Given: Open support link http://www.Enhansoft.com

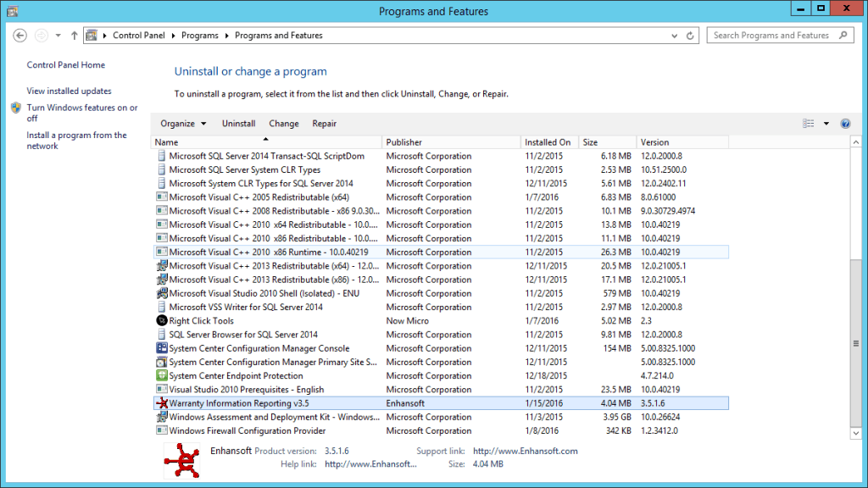Looking at the screenshot, I should coord(526,451).
